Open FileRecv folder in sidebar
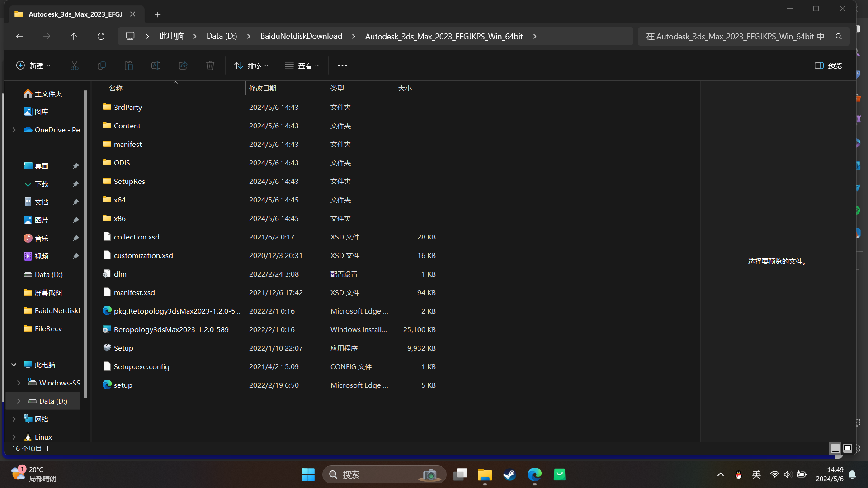 pos(43,328)
